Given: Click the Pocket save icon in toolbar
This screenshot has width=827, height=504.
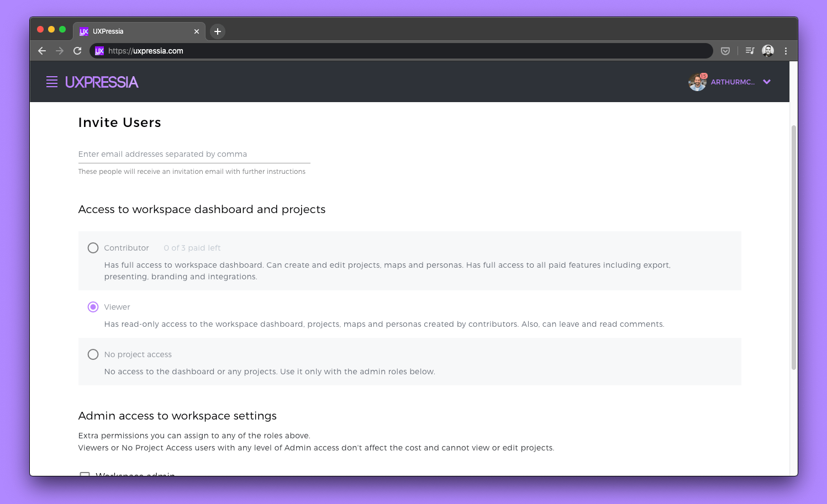Looking at the screenshot, I should click(x=725, y=51).
